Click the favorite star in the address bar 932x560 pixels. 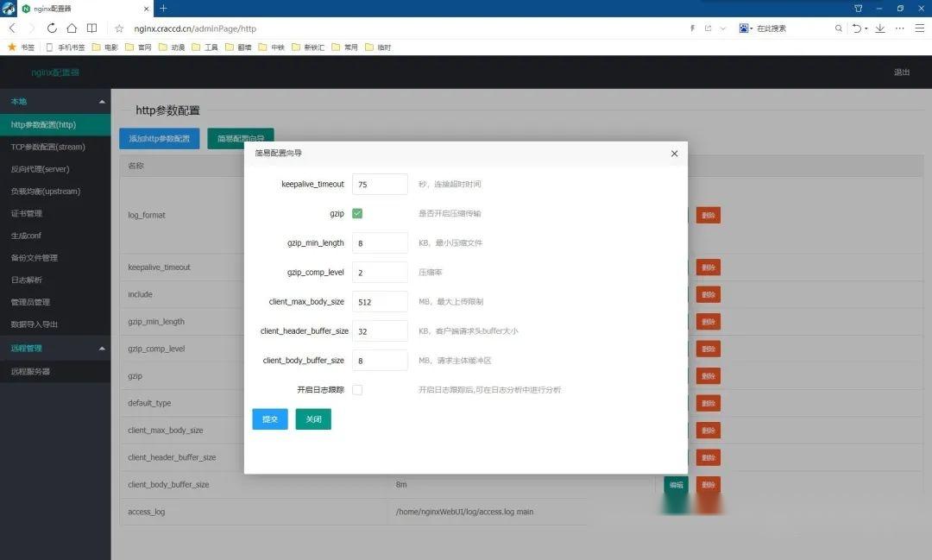click(120, 28)
